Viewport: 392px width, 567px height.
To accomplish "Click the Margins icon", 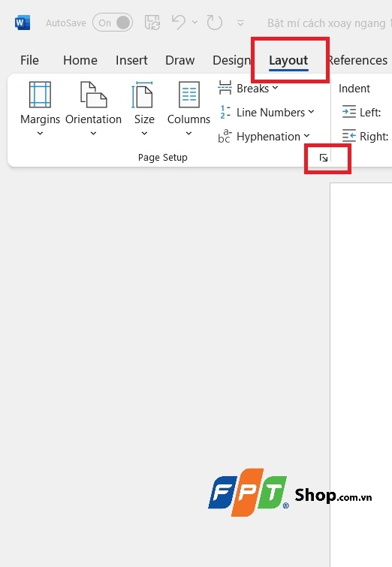I will click(x=40, y=95).
